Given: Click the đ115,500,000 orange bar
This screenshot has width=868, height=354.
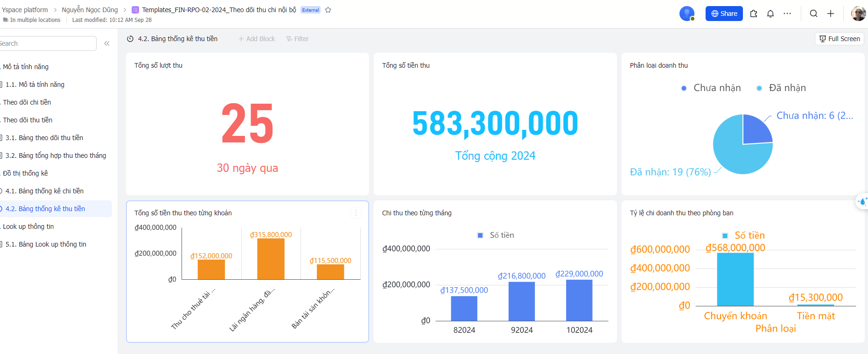Looking at the screenshot, I should point(330,272).
